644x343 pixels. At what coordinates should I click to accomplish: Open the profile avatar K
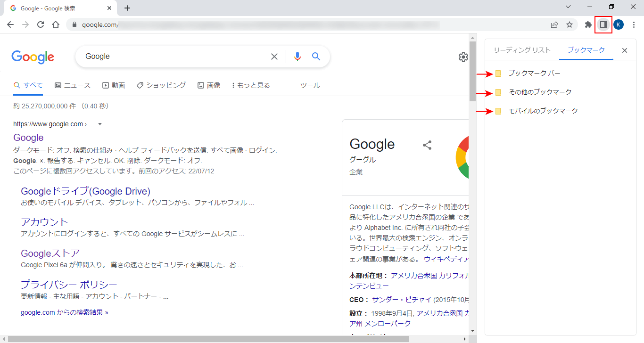pos(618,24)
